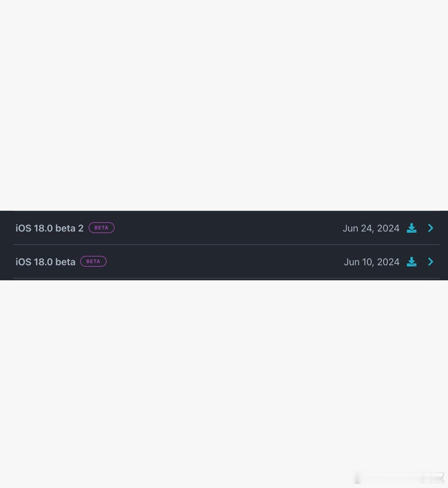
Task: Click the "iOS" word in beta 2 title
Action: (x=23, y=228)
